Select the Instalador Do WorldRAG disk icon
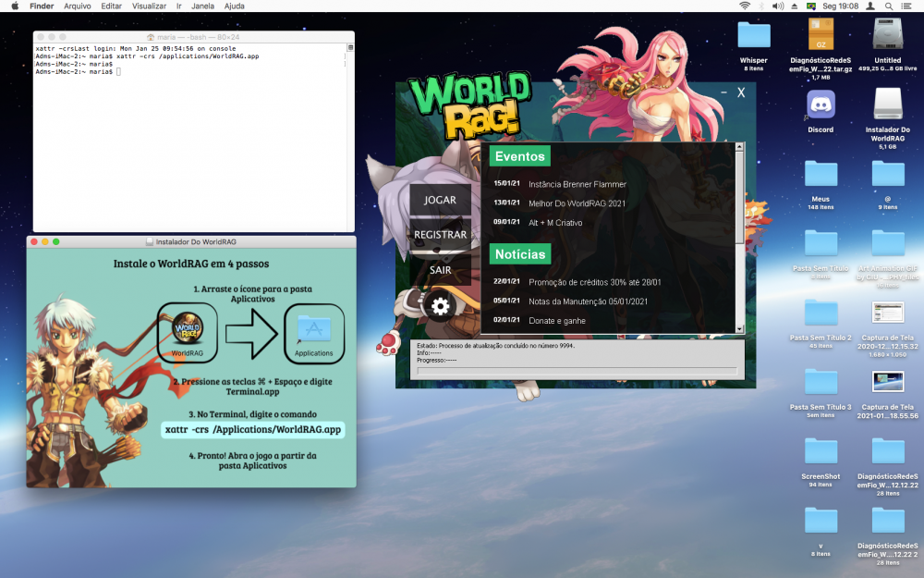Viewport: 924px width, 578px height. coord(887,105)
